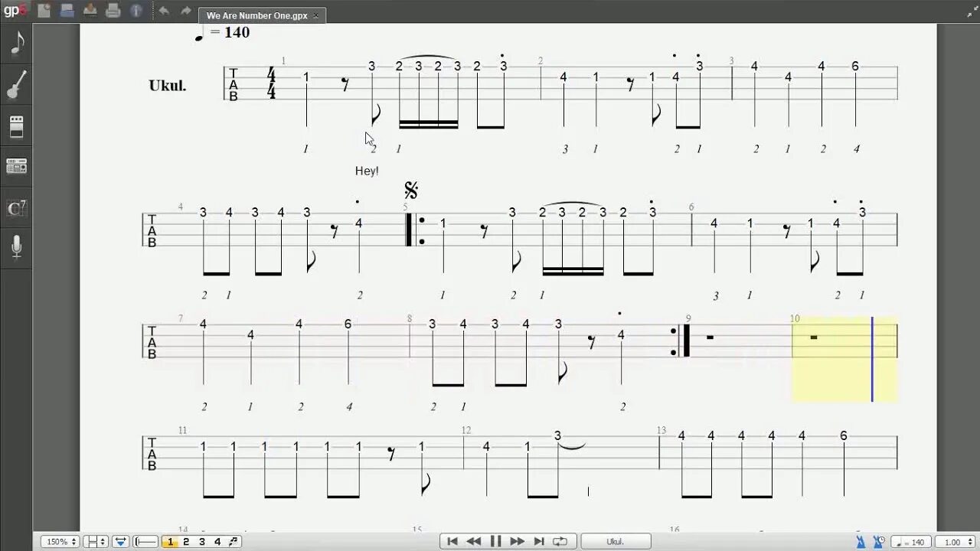Toggle the metronome count-in
The width and height of the screenshot is (980, 551).
(879, 542)
